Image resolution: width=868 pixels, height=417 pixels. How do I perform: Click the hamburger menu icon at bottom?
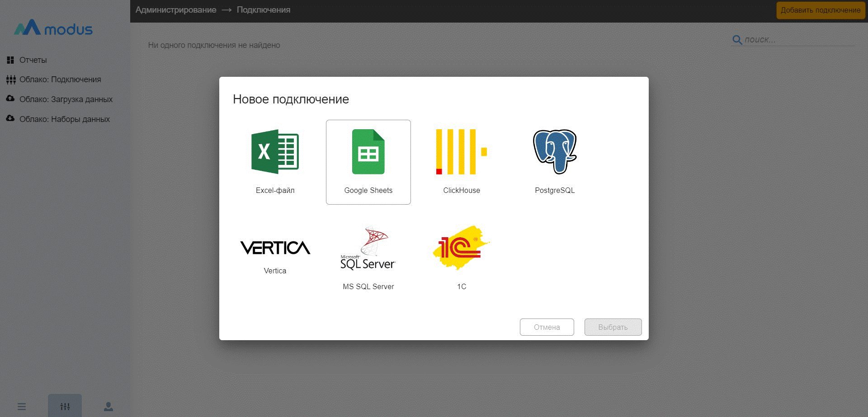click(22, 407)
